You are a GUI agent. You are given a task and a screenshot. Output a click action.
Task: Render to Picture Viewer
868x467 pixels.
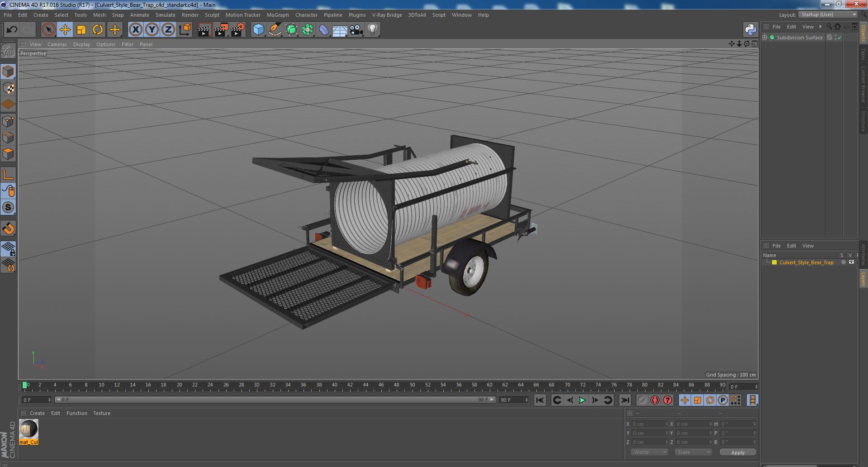pyautogui.click(x=221, y=30)
